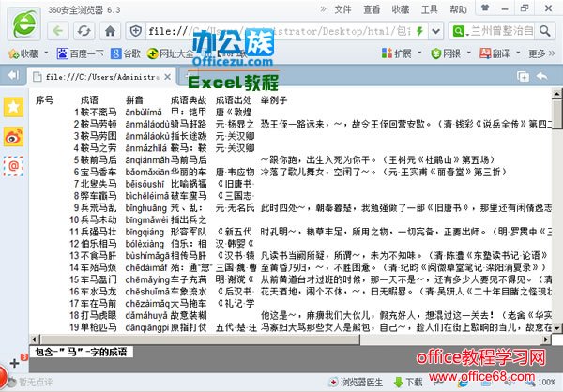Click the 翻译 translate button

pyautogui.click(x=495, y=53)
